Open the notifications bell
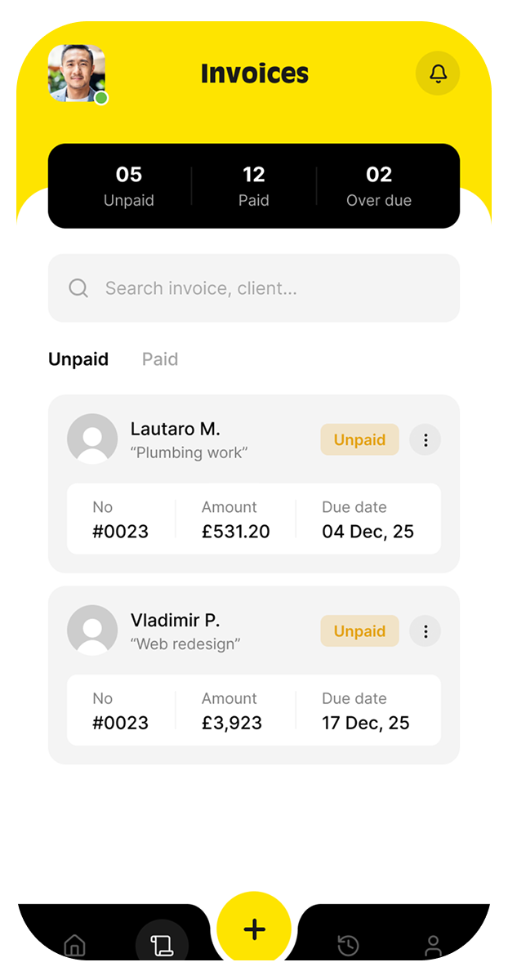 coord(438,73)
